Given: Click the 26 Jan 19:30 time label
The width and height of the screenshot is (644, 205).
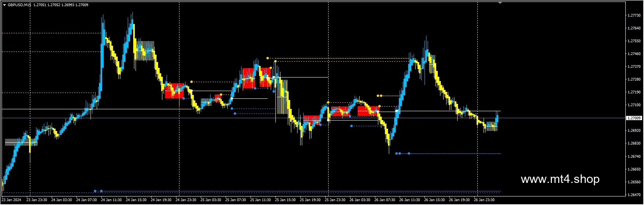Looking at the screenshot, I should [x=460, y=200].
